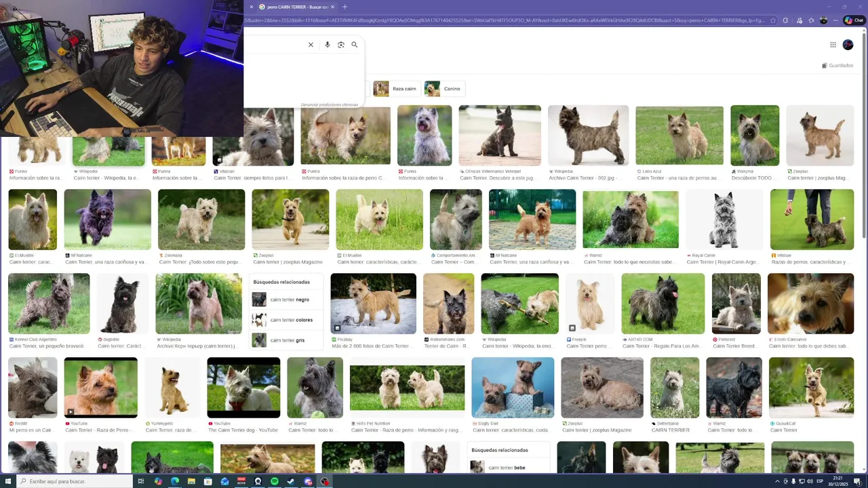868x488 pixels.
Task: Open the Dogfy Diet blue background puppies image
Action: click(513, 387)
